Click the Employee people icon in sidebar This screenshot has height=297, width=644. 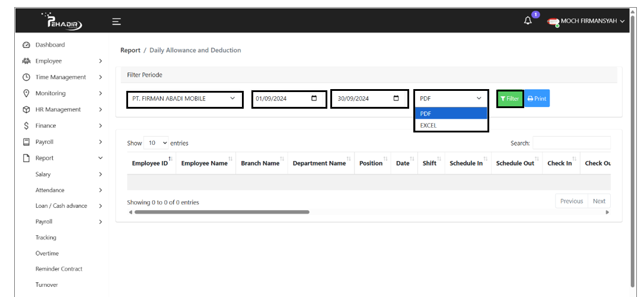point(26,61)
